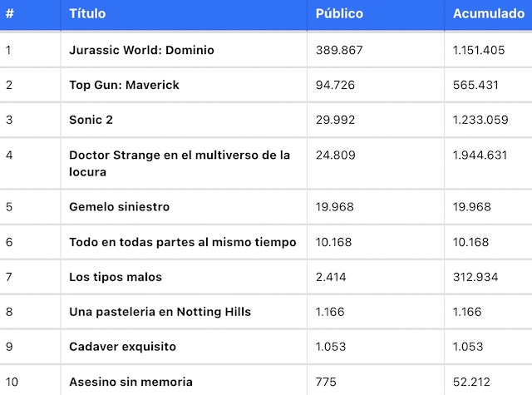Select Cadaver exquisito title
532x395 pixels.
tap(122, 347)
